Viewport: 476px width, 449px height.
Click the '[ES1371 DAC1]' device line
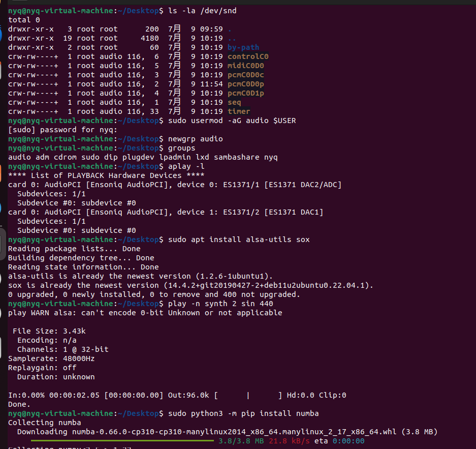coord(166,212)
